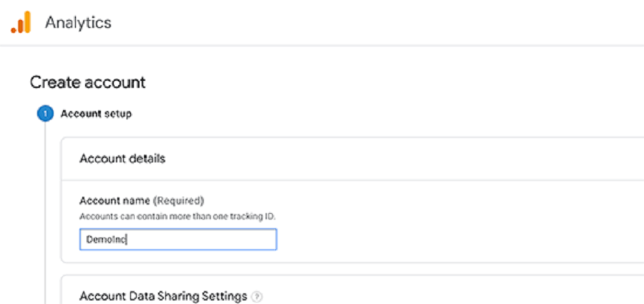Click the DemoInc text inside the field
The image size is (644, 304).
[107, 240]
